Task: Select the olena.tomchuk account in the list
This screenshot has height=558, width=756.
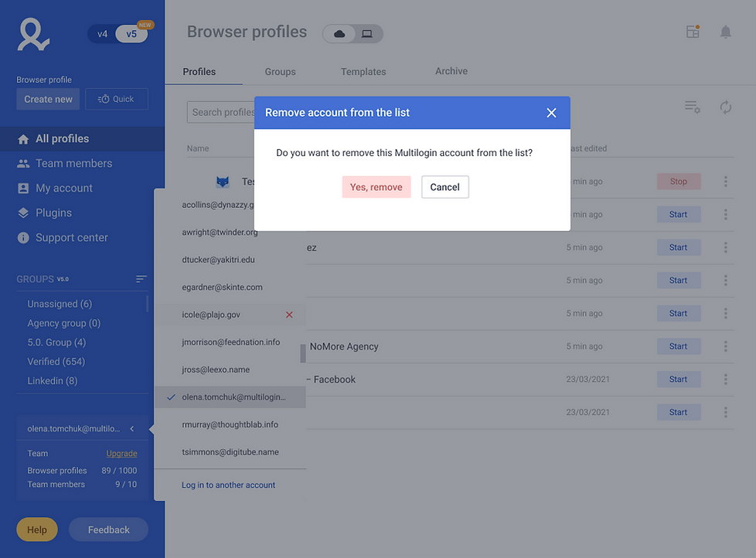Action: pos(233,397)
